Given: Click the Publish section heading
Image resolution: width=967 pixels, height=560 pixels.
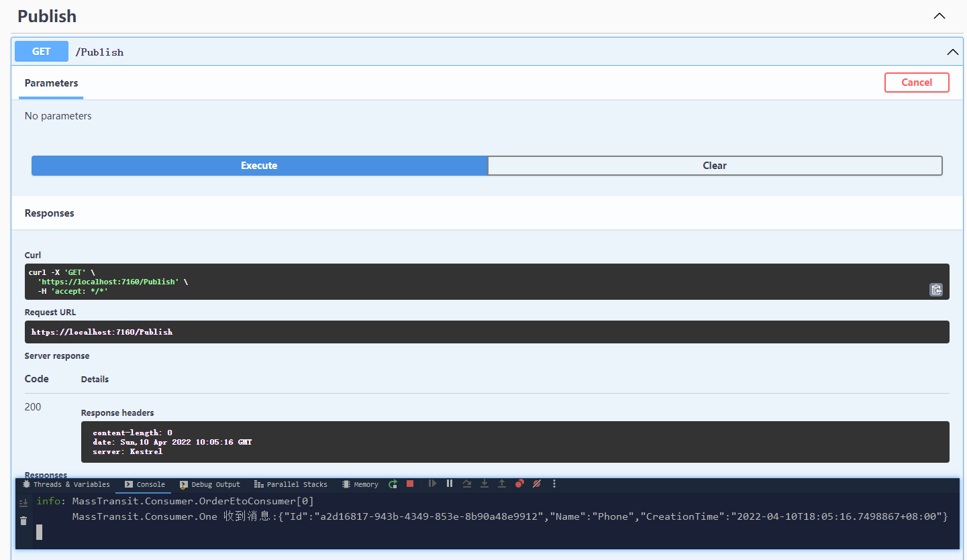Looking at the screenshot, I should pyautogui.click(x=47, y=16).
